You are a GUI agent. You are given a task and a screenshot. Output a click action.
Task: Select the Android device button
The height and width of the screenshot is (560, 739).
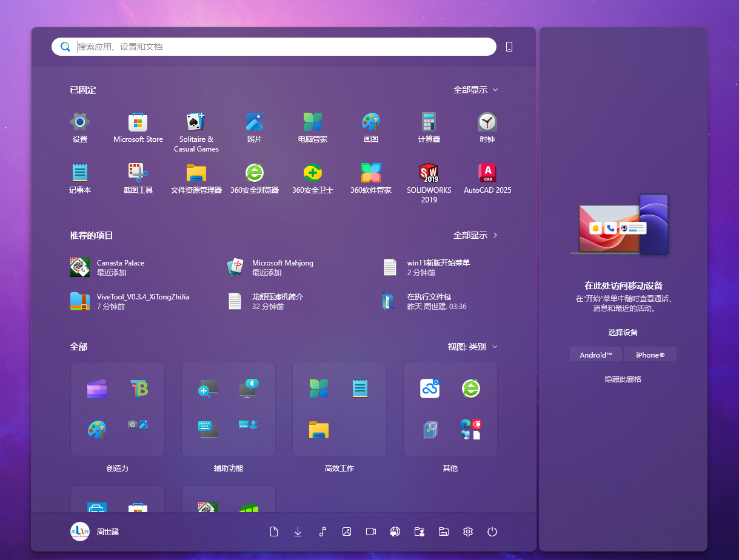[595, 355]
